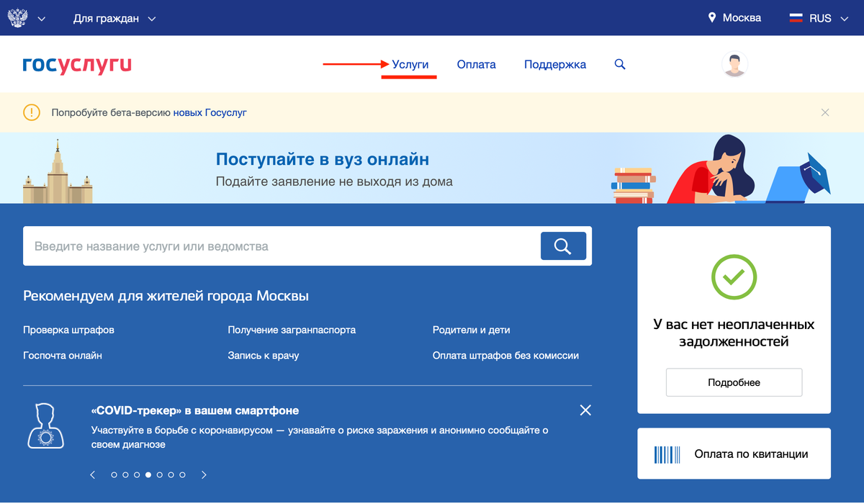Open search with the magnifier icon in header

[619, 64]
